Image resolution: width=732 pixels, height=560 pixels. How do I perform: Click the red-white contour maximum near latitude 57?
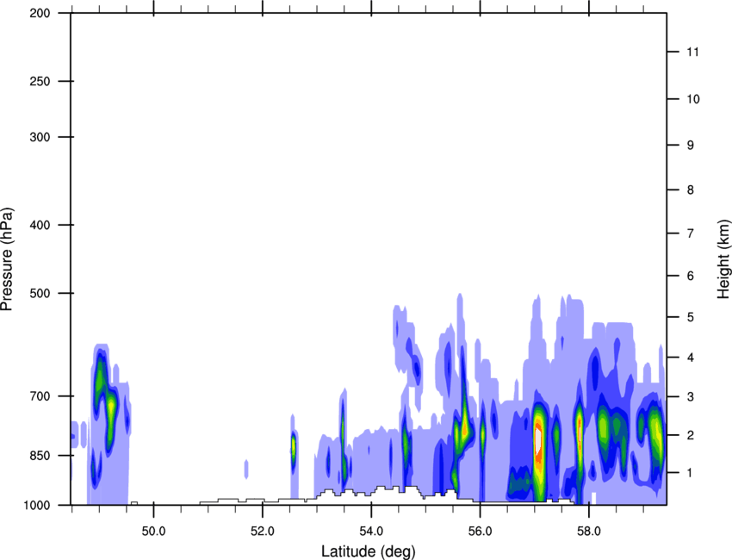[538, 439]
